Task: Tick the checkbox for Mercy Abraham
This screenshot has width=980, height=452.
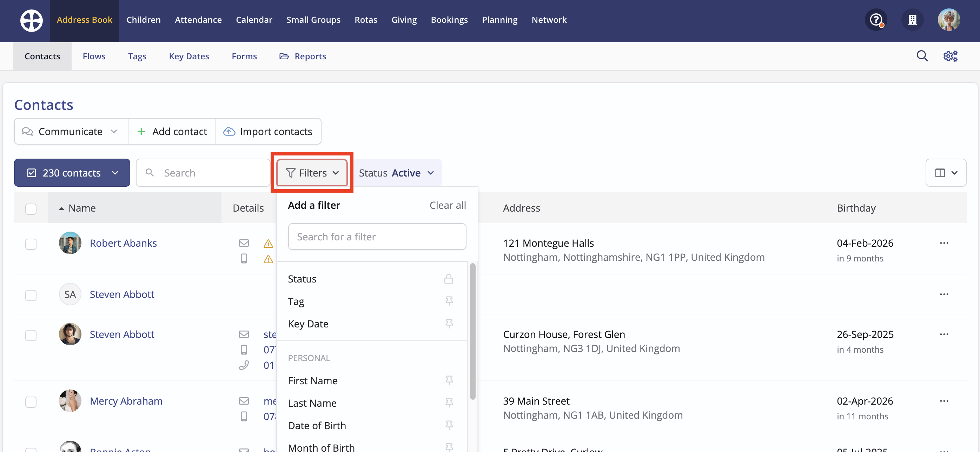Action: [31, 402]
